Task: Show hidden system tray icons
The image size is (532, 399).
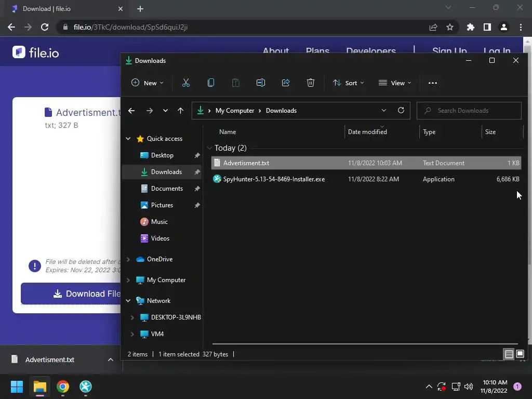Action: coord(429,387)
